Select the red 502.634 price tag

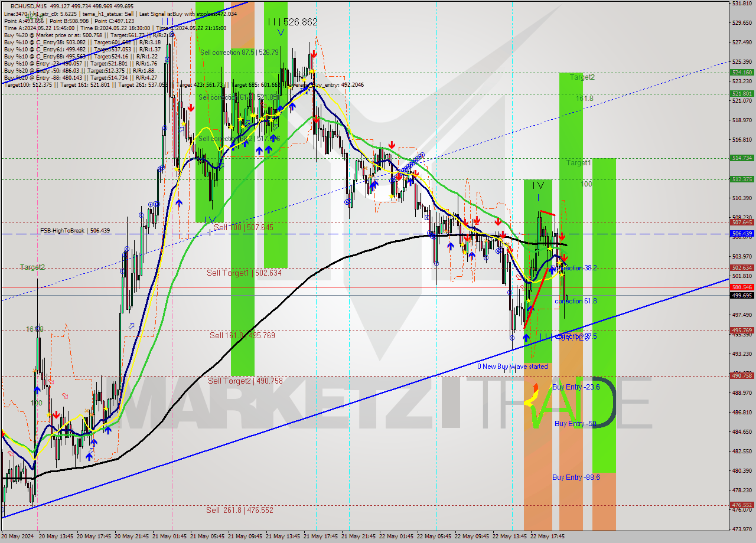point(742,267)
